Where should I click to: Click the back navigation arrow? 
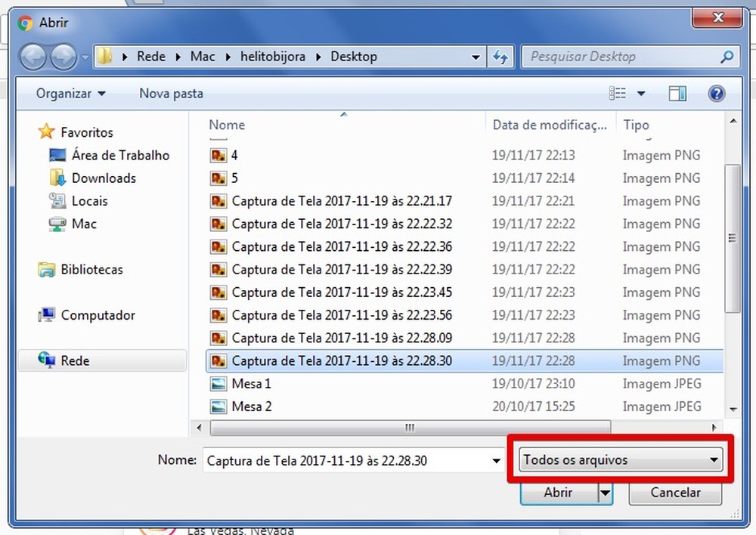click(33, 57)
